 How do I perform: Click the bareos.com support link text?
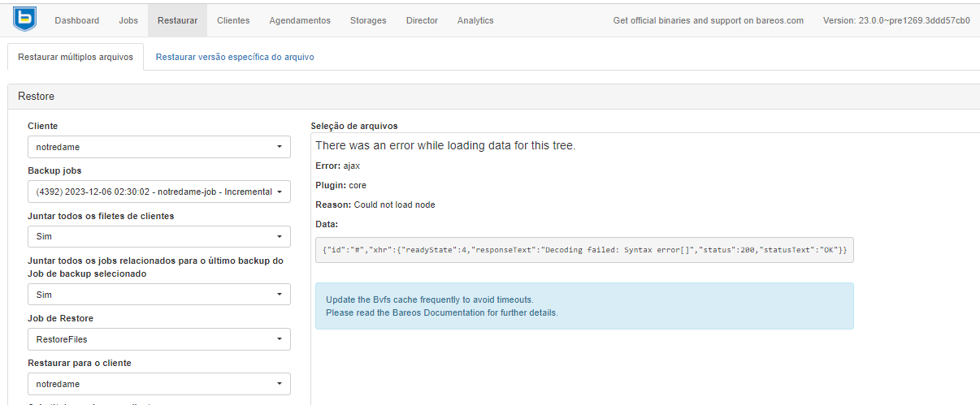pos(708,20)
